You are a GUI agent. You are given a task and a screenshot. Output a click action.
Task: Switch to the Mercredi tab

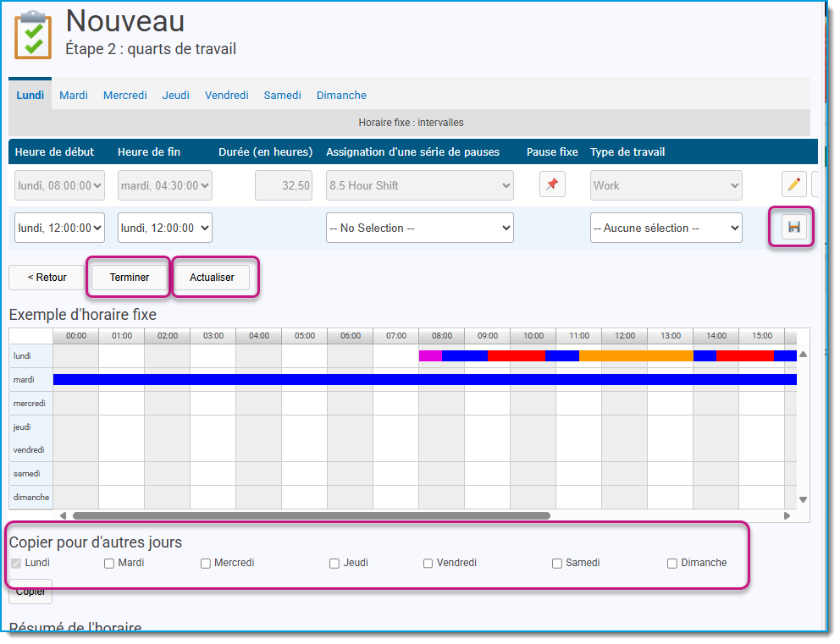coord(124,95)
